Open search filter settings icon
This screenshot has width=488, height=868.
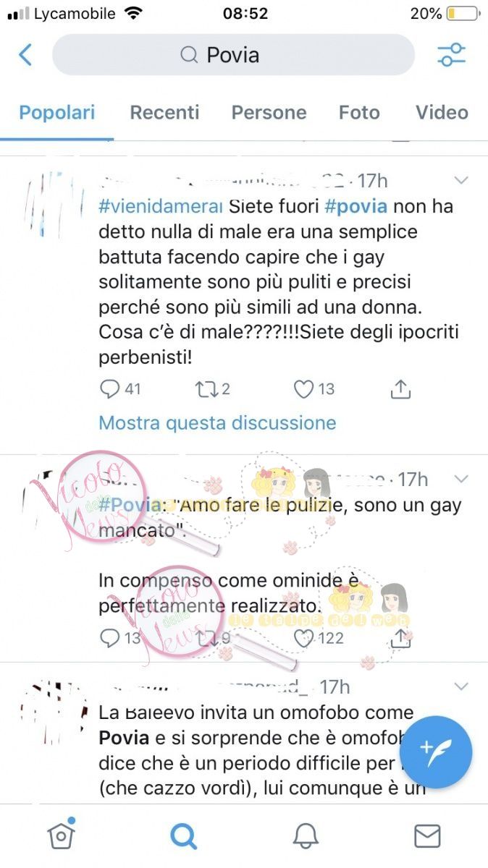click(x=452, y=55)
